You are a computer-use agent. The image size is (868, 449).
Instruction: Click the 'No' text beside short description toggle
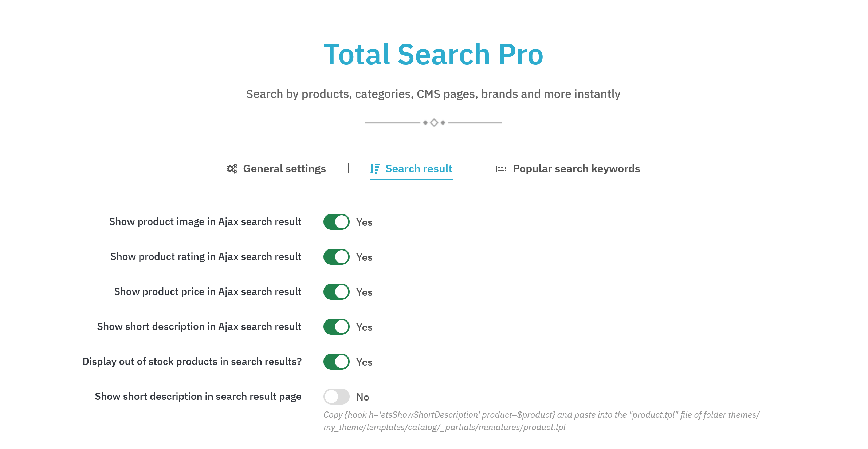coord(363,397)
